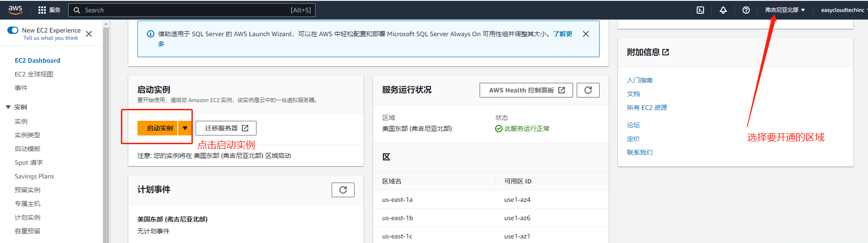
Task: Click the use1-az1 zone ID
Action: tap(517, 236)
